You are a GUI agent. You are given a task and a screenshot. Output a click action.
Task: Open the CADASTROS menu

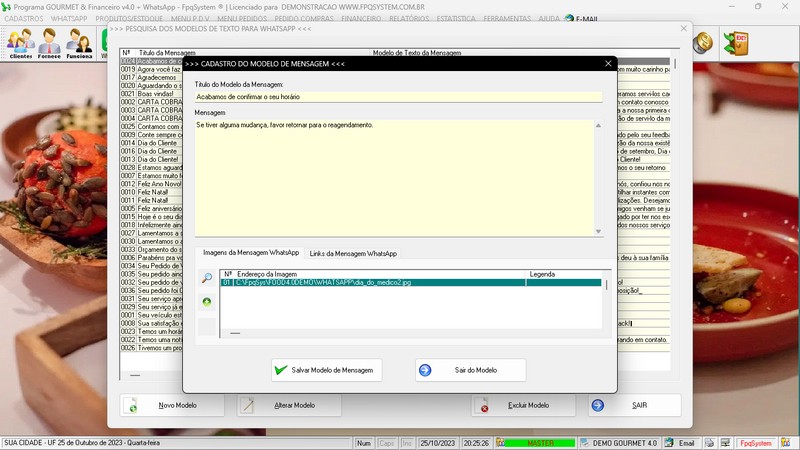click(x=24, y=19)
